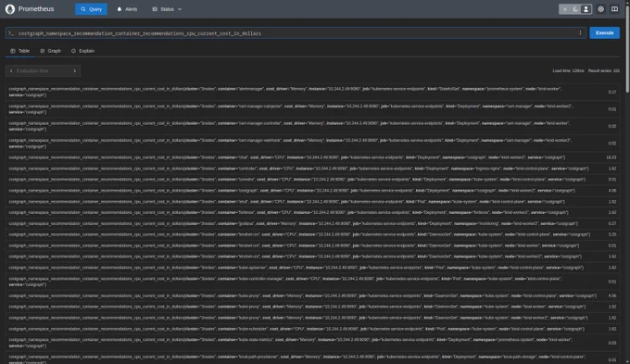Switch to light theme with sun icon
630x364 pixels.
(x=565, y=9)
